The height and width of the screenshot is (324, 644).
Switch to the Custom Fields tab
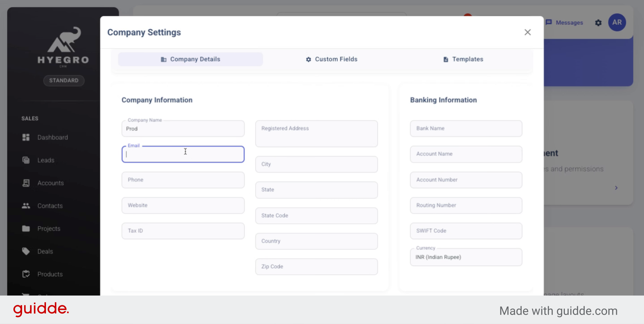point(331,59)
